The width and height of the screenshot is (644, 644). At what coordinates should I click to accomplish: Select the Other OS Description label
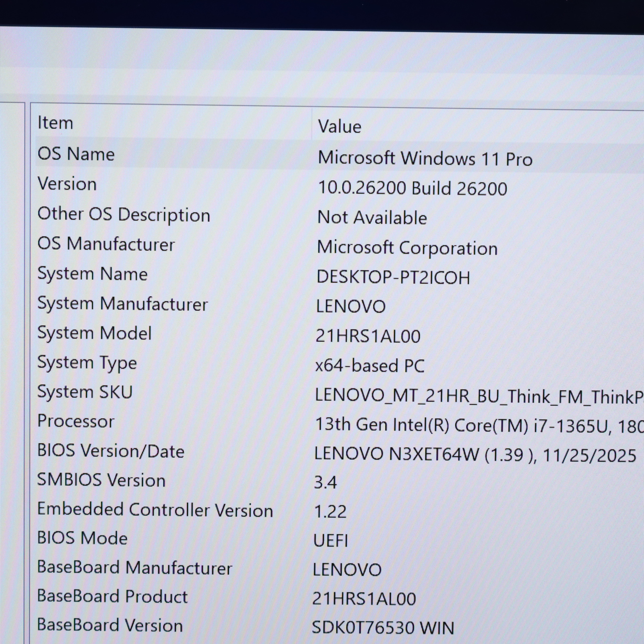(x=124, y=215)
